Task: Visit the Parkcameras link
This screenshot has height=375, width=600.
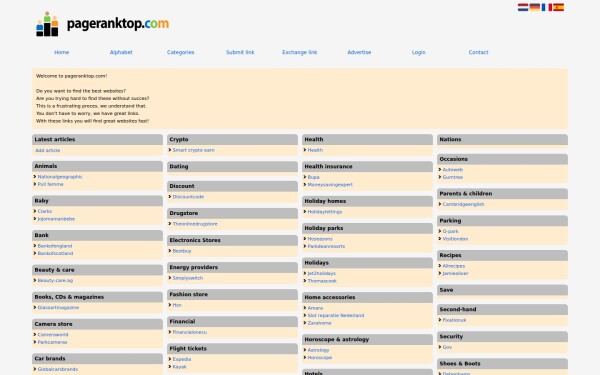Action: [52, 342]
